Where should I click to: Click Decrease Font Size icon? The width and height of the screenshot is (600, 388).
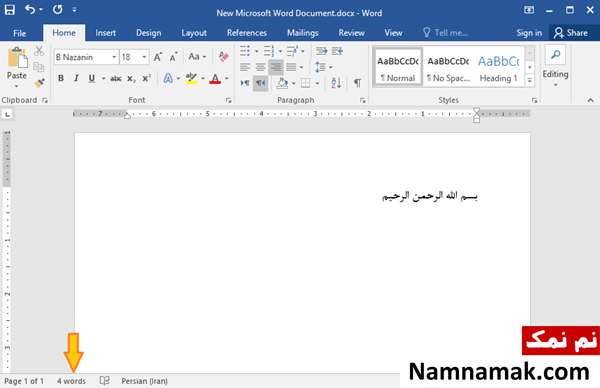click(x=174, y=57)
